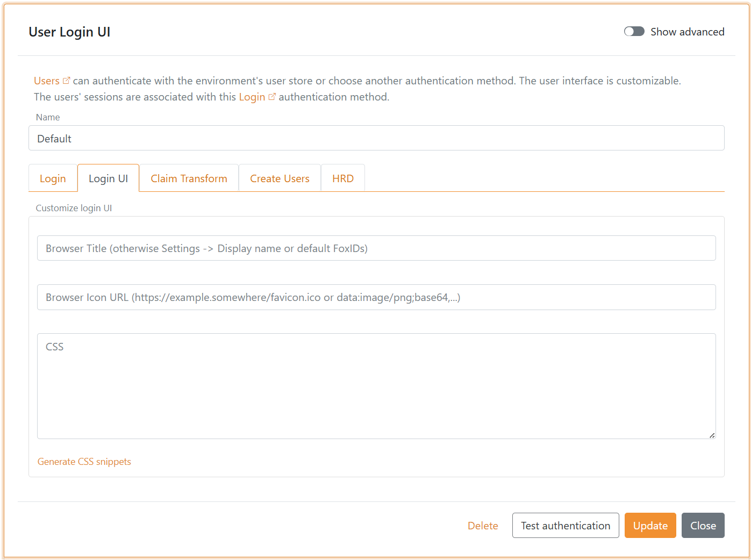751x560 pixels.
Task: Focus the Browser Title input
Action: 376,248
